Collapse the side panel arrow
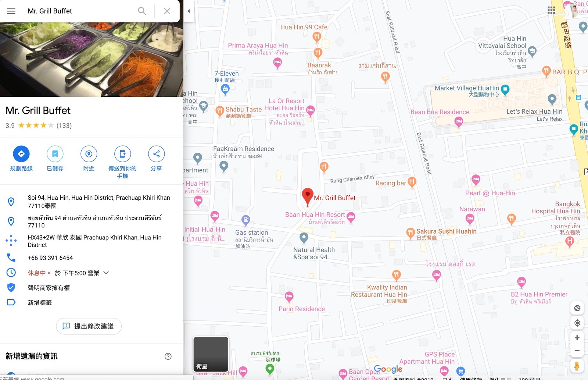 pos(189,11)
